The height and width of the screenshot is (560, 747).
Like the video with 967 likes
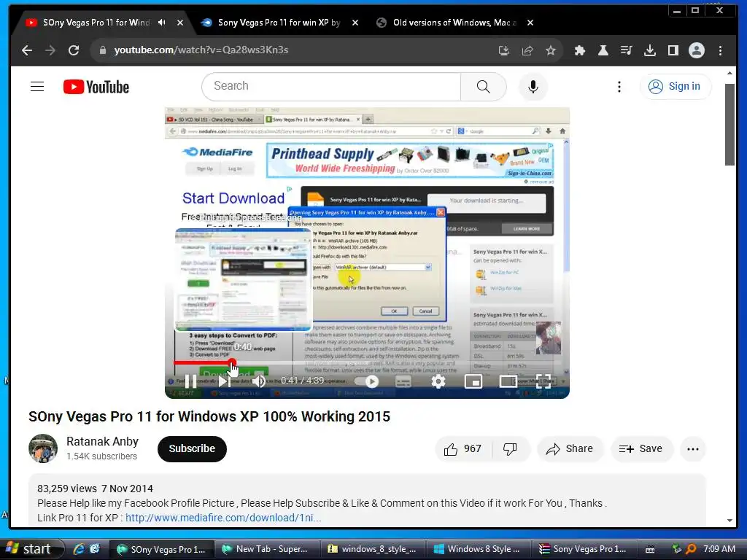point(462,448)
